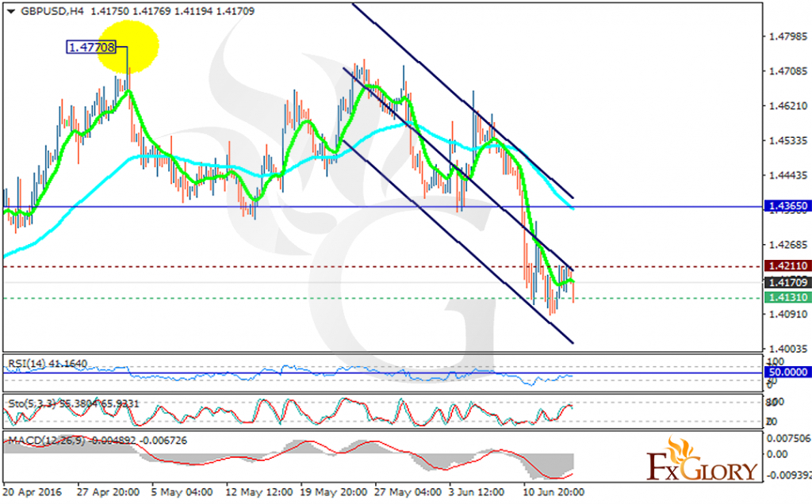
Task: Select the MACD(12,26,9) indicator label
Action: 98,441
